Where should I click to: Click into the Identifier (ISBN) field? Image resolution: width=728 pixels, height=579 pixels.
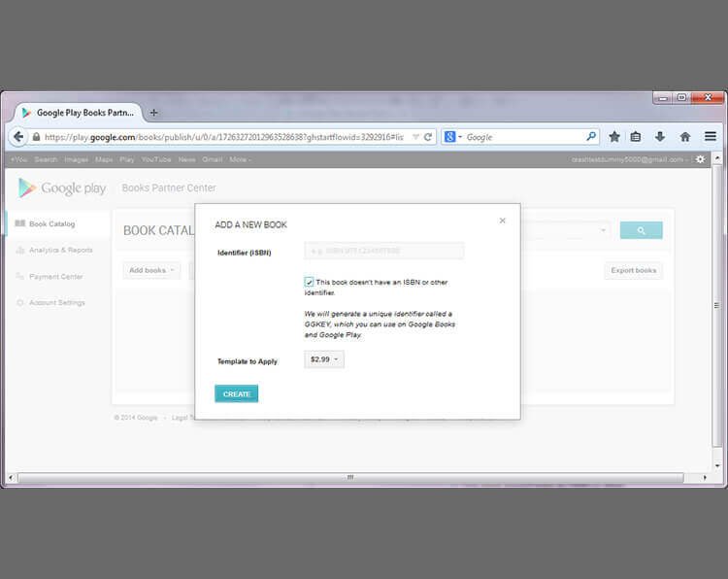click(x=384, y=251)
